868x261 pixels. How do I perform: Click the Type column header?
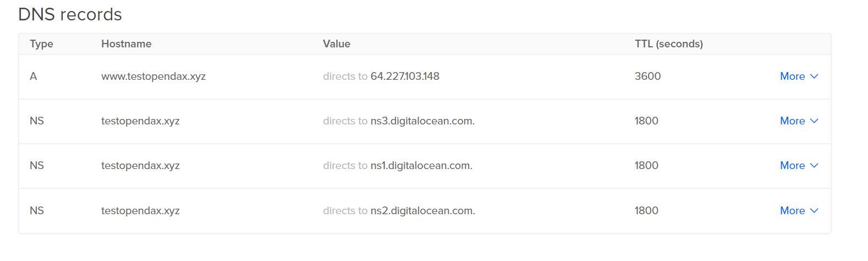(x=41, y=44)
